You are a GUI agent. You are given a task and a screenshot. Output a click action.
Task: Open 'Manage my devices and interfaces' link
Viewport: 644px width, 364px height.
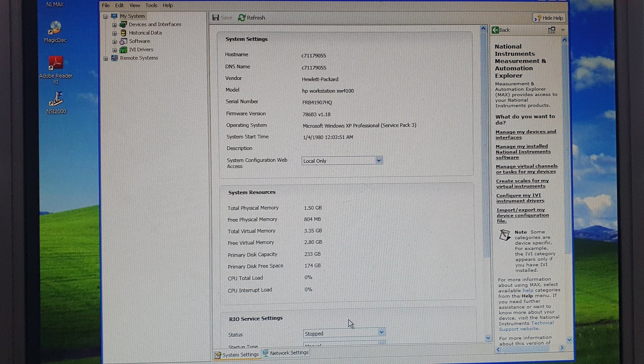pos(525,135)
